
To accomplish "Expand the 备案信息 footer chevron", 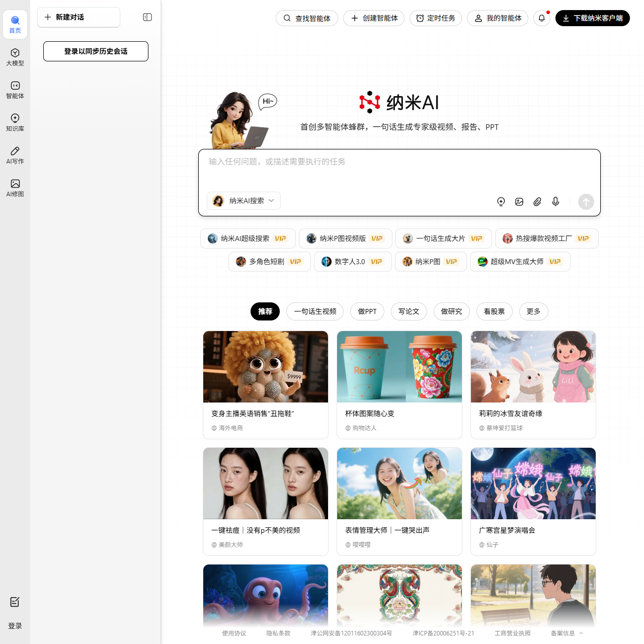I will [581, 633].
